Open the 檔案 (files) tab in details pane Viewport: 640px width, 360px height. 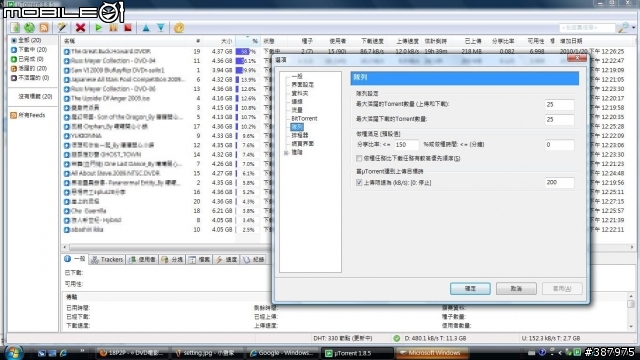click(x=199, y=260)
